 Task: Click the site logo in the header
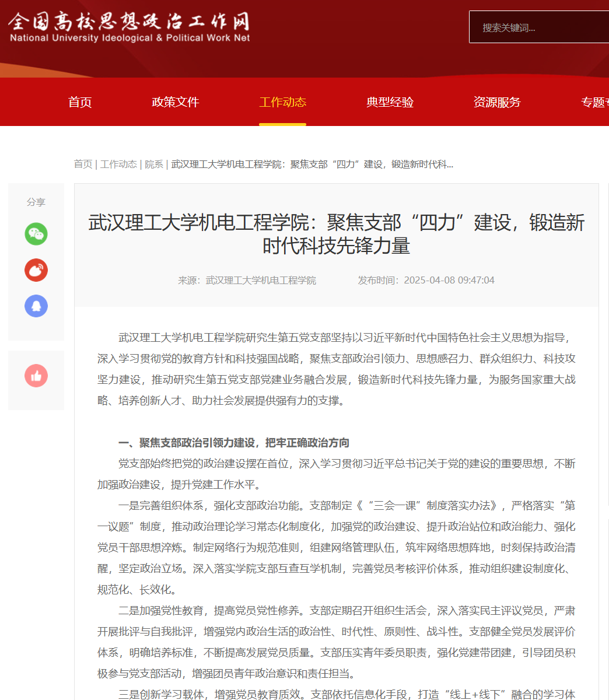(129, 27)
